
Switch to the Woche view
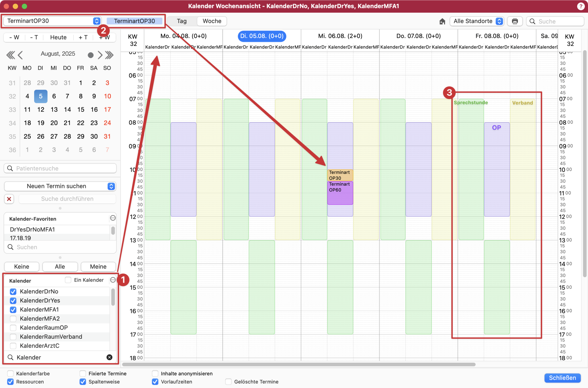coord(212,21)
